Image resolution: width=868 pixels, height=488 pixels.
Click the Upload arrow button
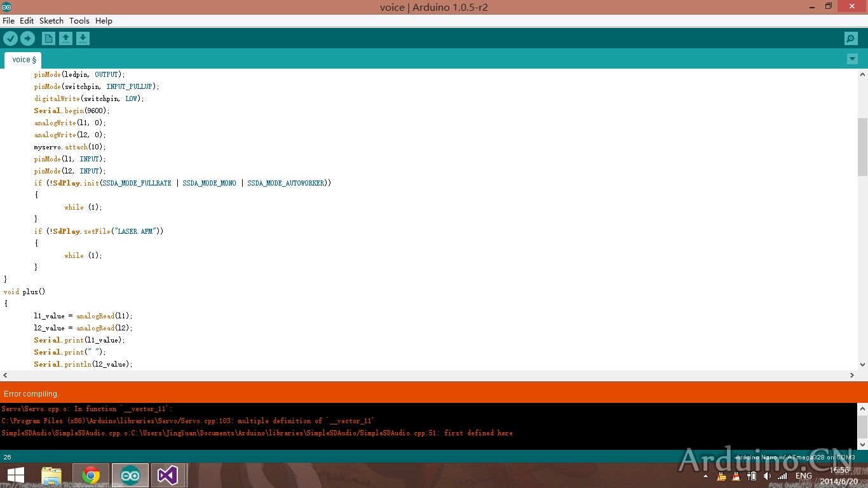click(27, 39)
